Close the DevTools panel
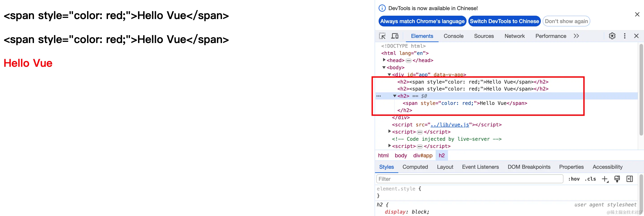This screenshot has width=644, height=216. [x=636, y=36]
